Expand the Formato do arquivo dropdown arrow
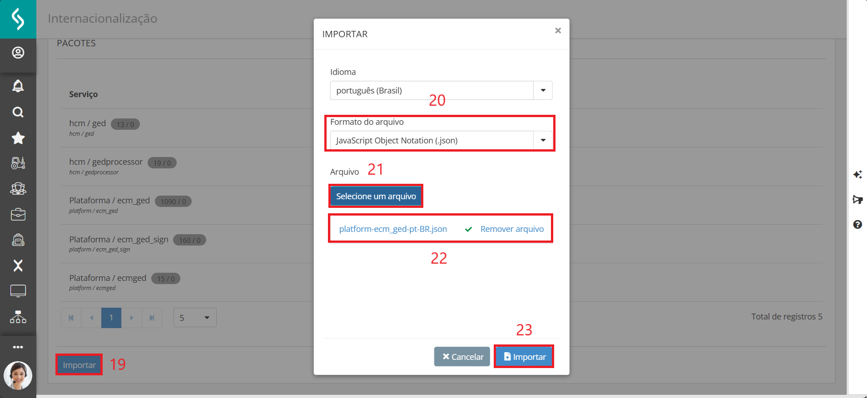 [x=543, y=140]
